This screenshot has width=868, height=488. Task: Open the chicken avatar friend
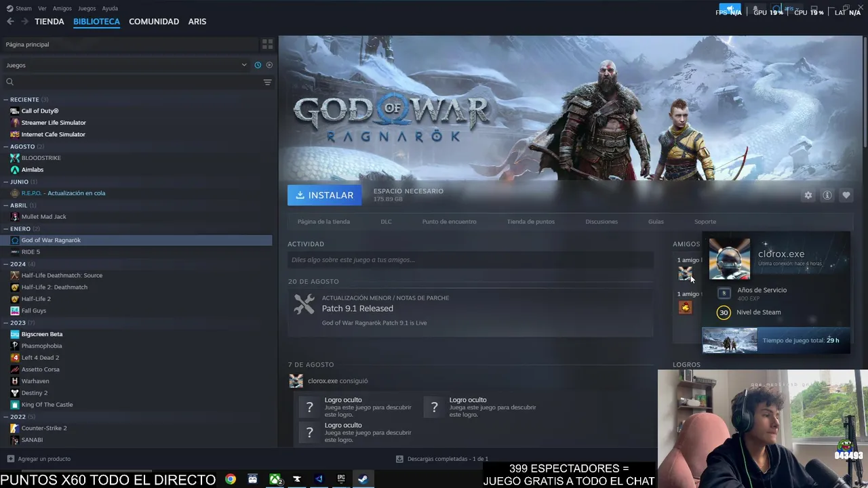pos(685,307)
